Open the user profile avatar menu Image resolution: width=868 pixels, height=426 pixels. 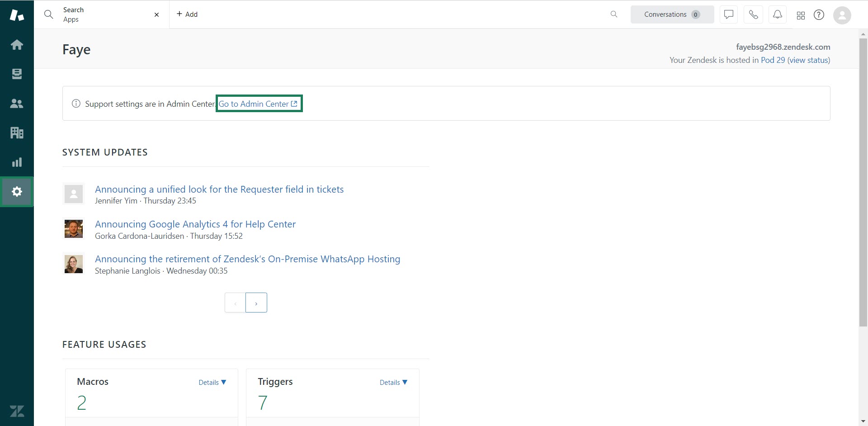tap(842, 15)
